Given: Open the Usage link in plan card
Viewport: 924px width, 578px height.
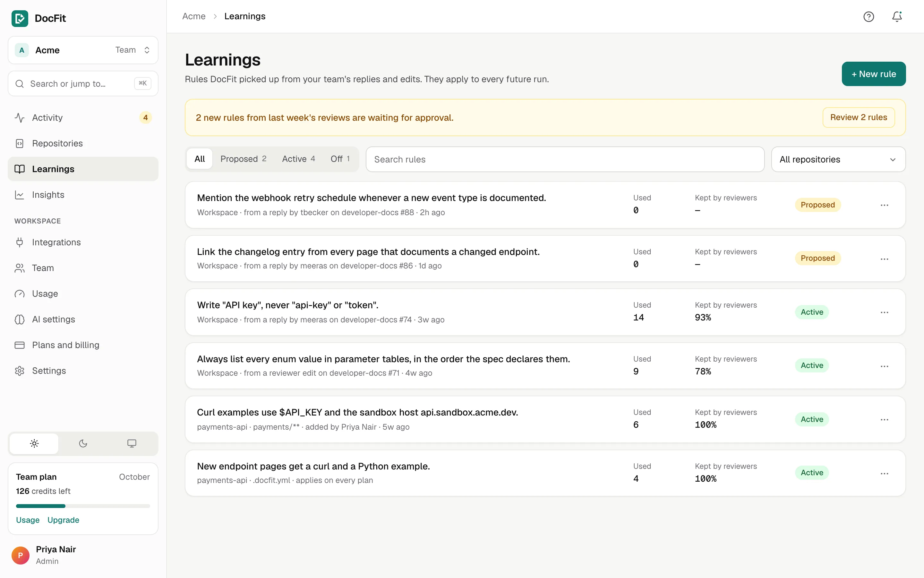Looking at the screenshot, I should (x=28, y=520).
